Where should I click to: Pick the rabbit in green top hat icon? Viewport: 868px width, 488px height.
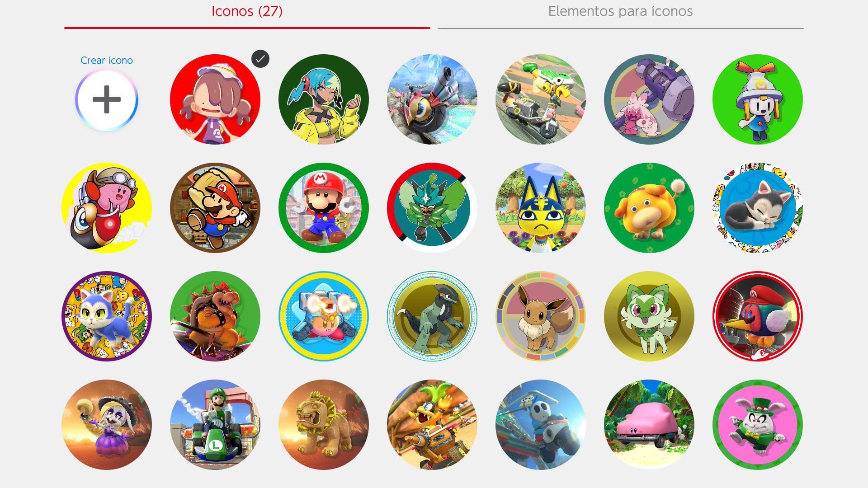click(758, 425)
